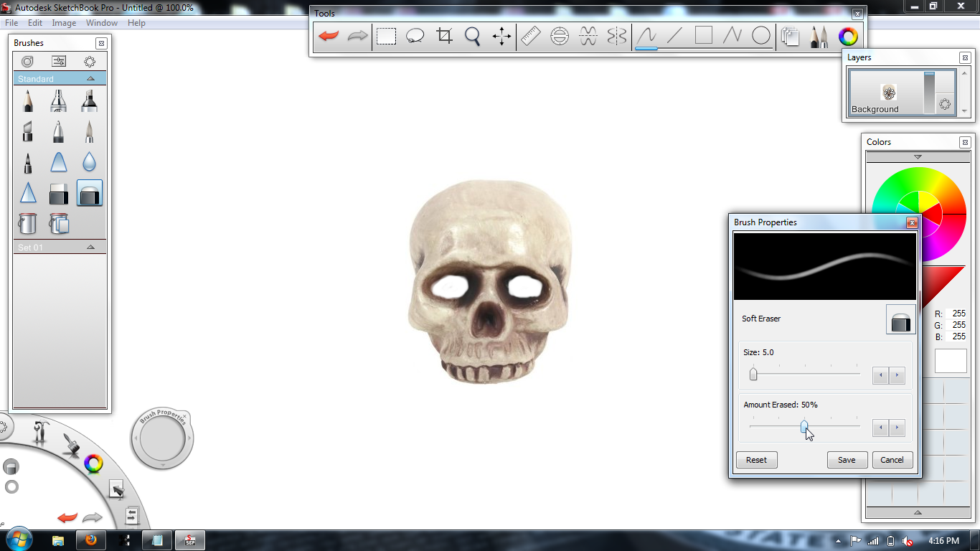
Task: Choose the Marker brush
Action: click(90, 101)
